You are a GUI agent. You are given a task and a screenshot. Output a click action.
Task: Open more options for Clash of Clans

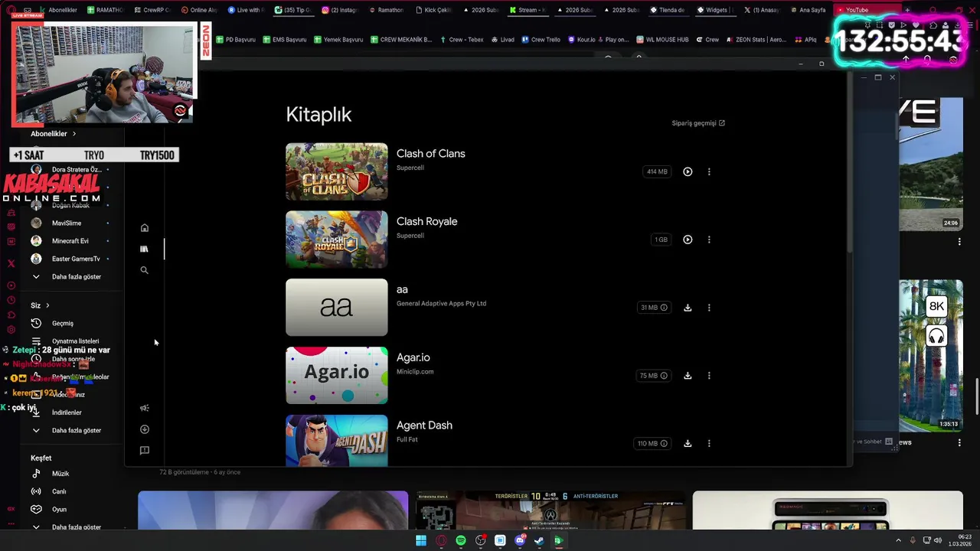point(709,171)
